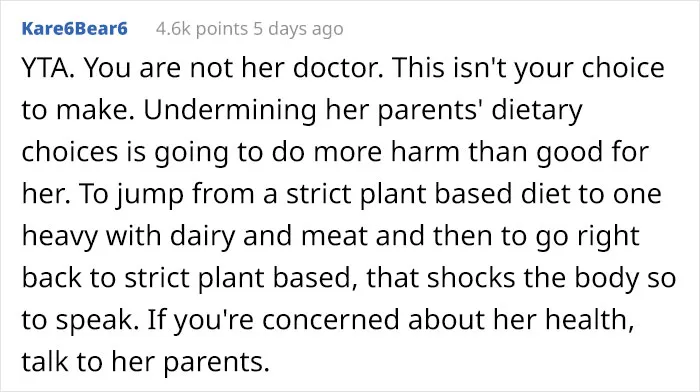Viewport: 700px width, 392px height.
Task: Click the words 'plant based diet to one'
Action: (x=474, y=194)
